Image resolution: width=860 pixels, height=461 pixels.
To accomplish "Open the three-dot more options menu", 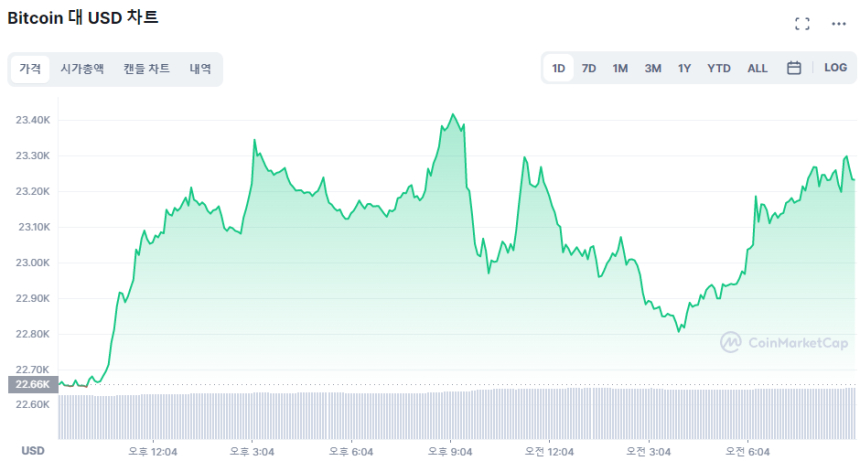I will (x=839, y=24).
